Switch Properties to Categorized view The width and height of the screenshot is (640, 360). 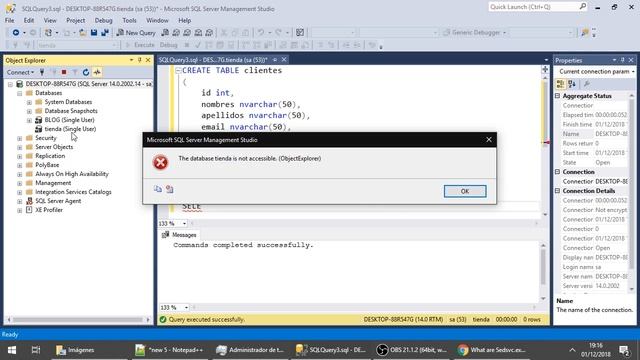[x=560, y=84]
